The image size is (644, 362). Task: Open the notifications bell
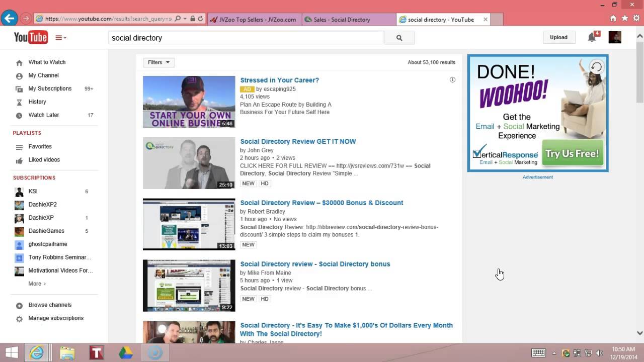point(592,37)
